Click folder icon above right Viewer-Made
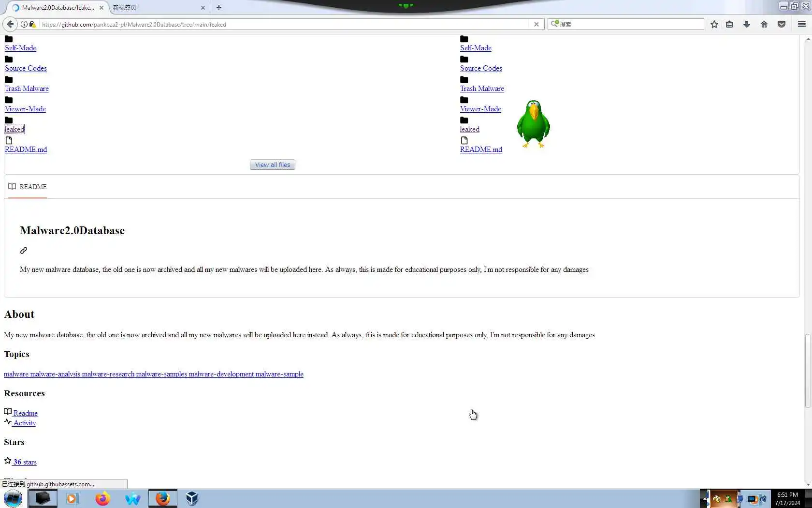The height and width of the screenshot is (508, 812). click(x=464, y=100)
